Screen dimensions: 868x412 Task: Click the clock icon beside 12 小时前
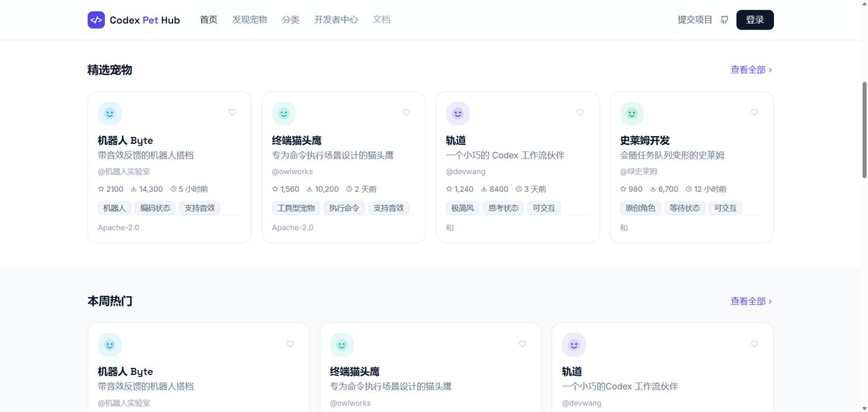pos(689,189)
